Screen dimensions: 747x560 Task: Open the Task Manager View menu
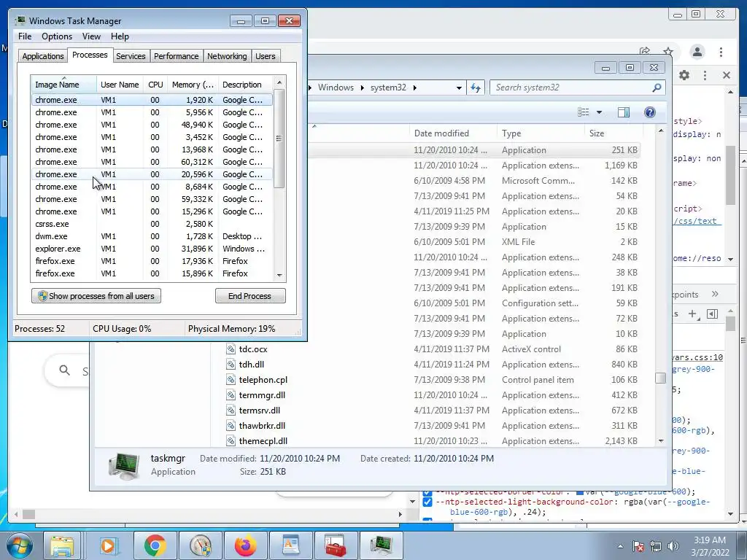point(91,36)
